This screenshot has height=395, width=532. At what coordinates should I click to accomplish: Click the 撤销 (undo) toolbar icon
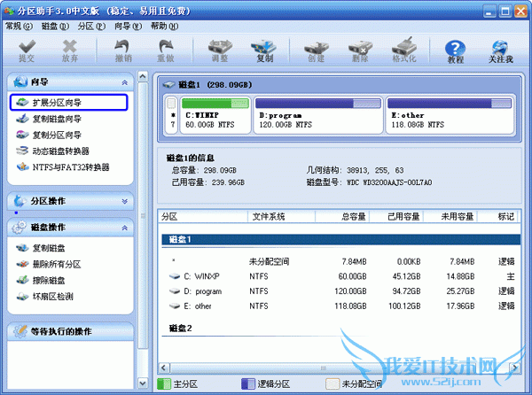pos(123,50)
